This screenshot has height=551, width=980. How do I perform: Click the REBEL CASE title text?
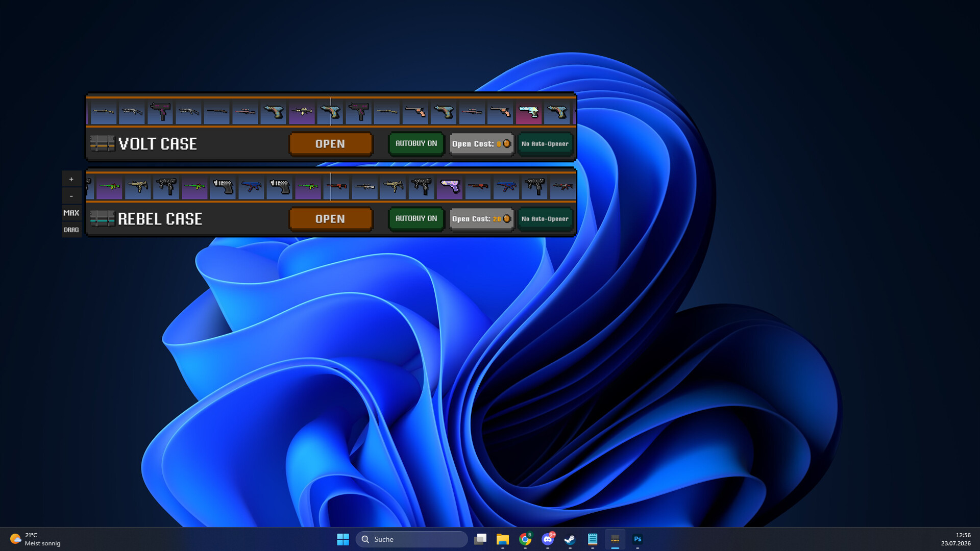160,219
